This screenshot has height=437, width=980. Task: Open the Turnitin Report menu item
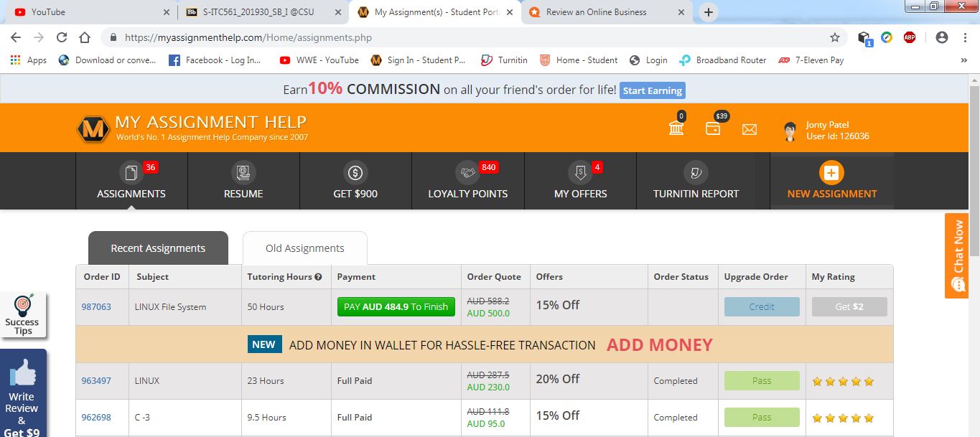696,181
